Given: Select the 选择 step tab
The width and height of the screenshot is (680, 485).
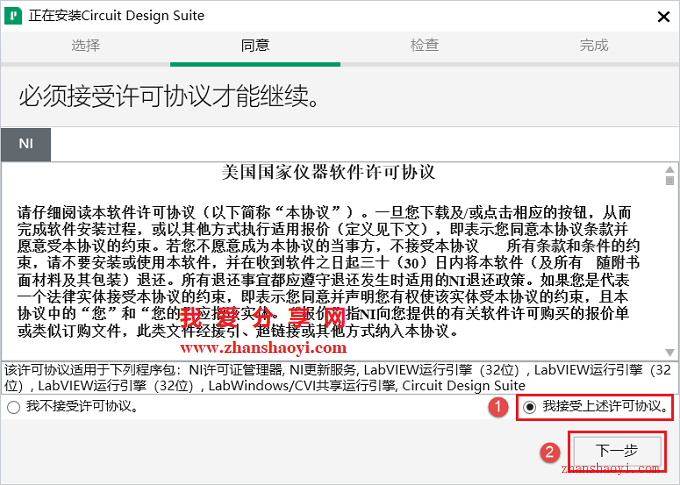Looking at the screenshot, I should (x=85, y=45).
